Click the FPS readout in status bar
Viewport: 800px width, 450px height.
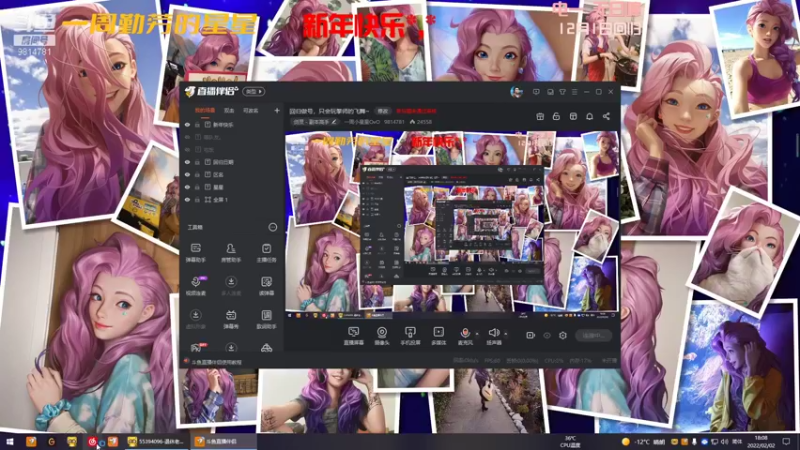pyautogui.click(x=492, y=361)
